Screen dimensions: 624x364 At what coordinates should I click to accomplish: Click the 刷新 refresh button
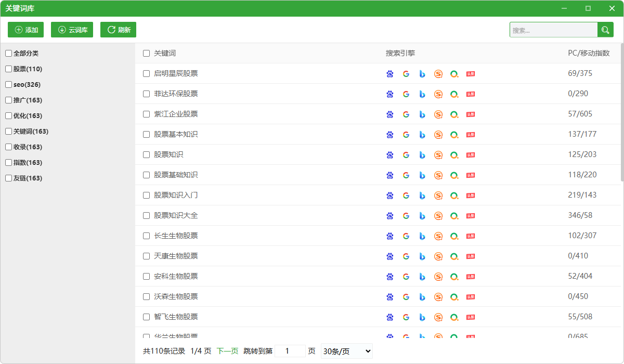(119, 30)
